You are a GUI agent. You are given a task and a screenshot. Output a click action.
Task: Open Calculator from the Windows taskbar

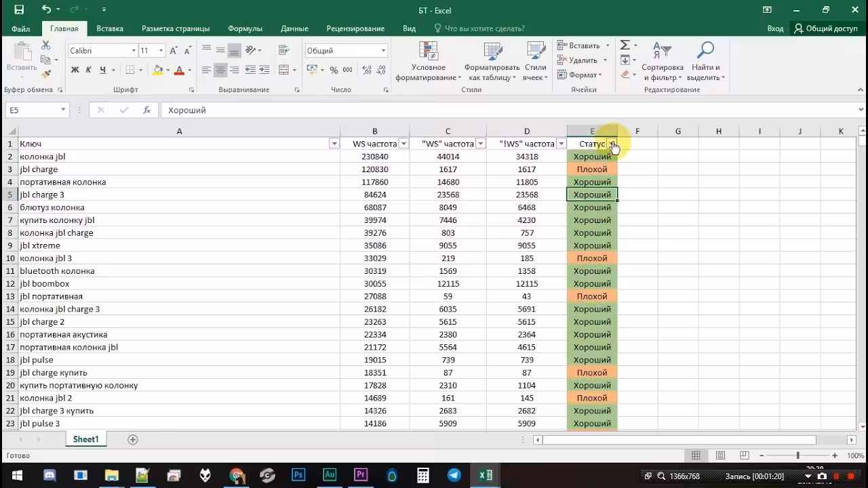click(x=423, y=475)
